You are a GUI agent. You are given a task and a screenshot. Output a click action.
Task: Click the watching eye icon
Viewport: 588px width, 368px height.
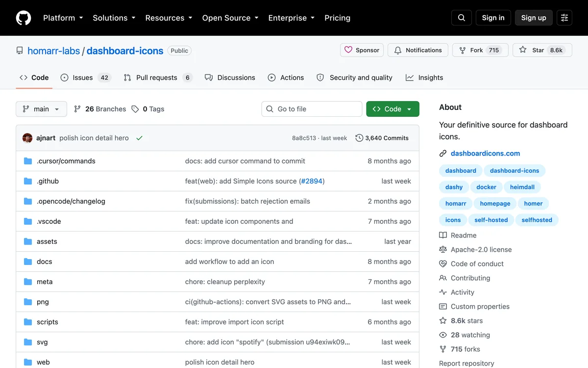[443, 335]
